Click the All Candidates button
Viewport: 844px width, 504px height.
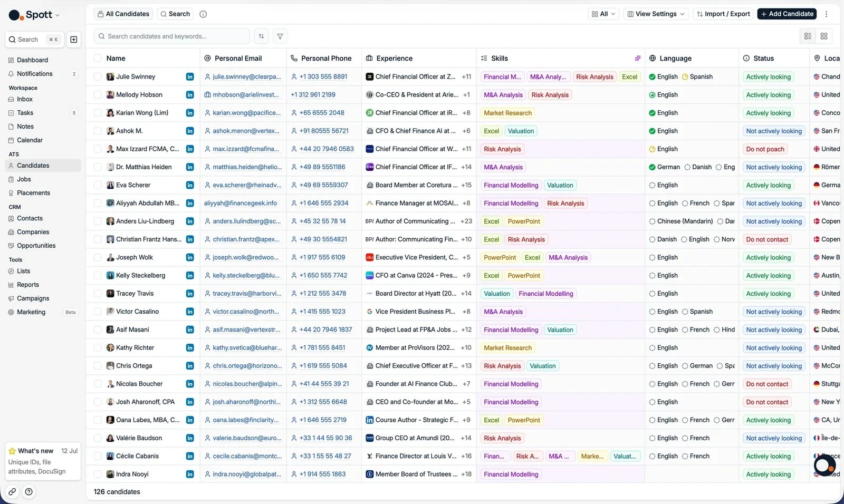pos(123,14)
